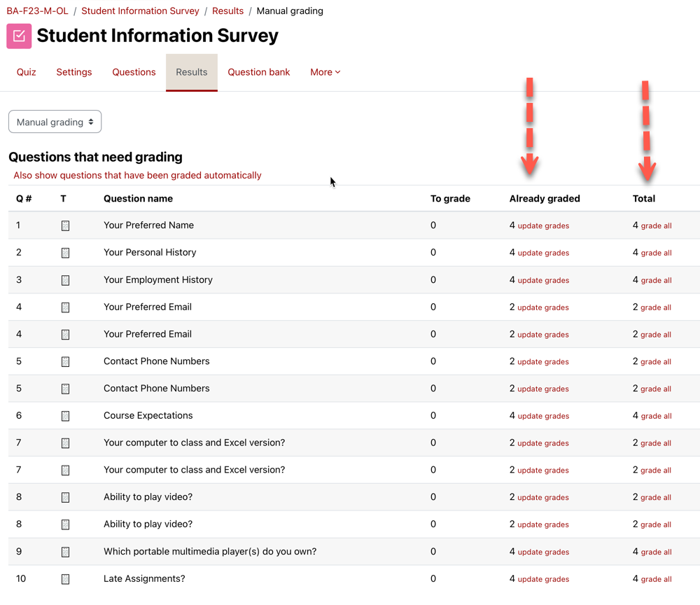Viewport: 700px width, 605px height.
Task: Follow the Results breadcrumb link
Action: point(227,11)
